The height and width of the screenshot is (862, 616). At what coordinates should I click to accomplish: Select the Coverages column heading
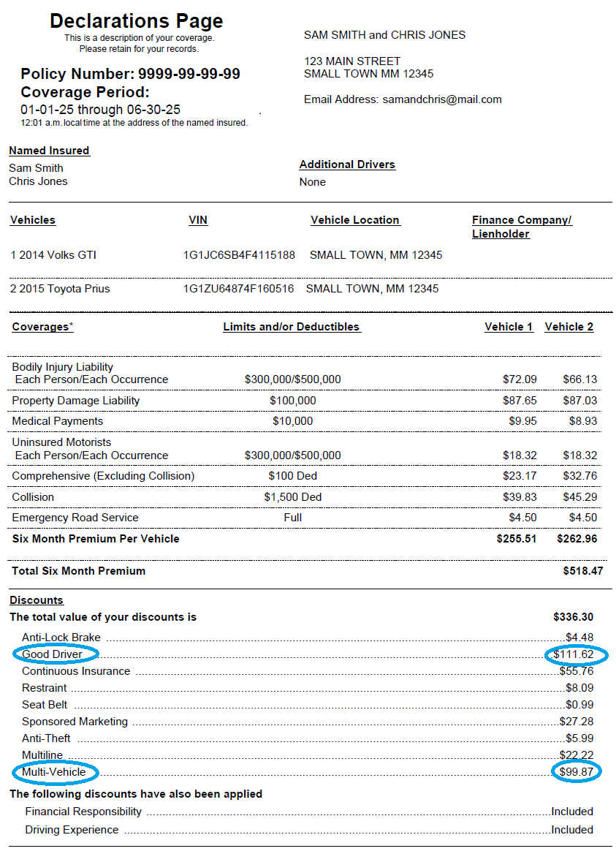coord(42,327)
